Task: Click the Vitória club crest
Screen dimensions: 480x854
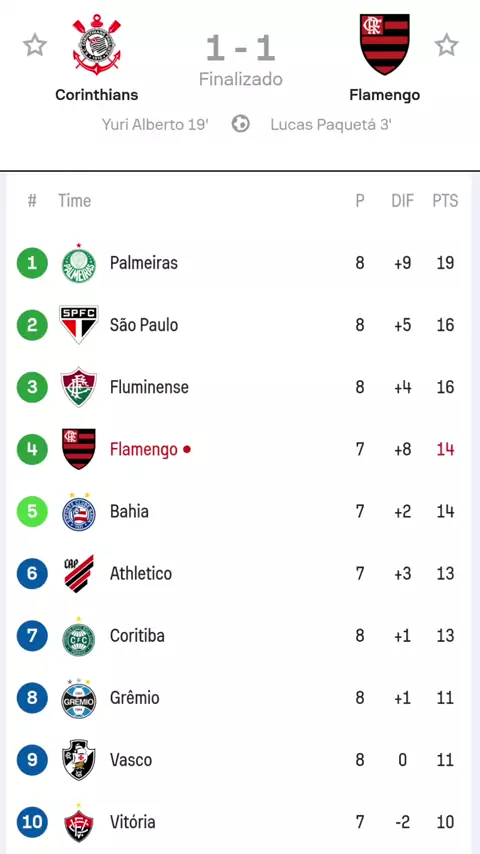Action: [79, 823]
